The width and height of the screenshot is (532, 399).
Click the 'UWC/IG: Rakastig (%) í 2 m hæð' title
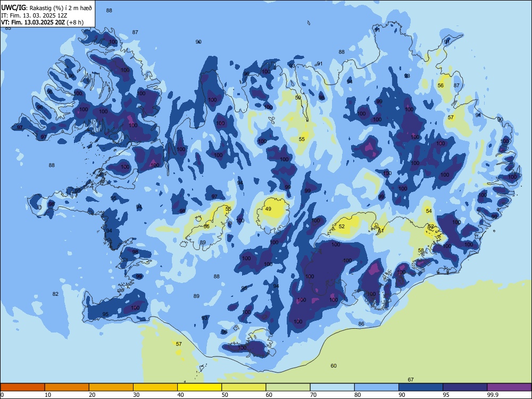(x=46, y=8)
